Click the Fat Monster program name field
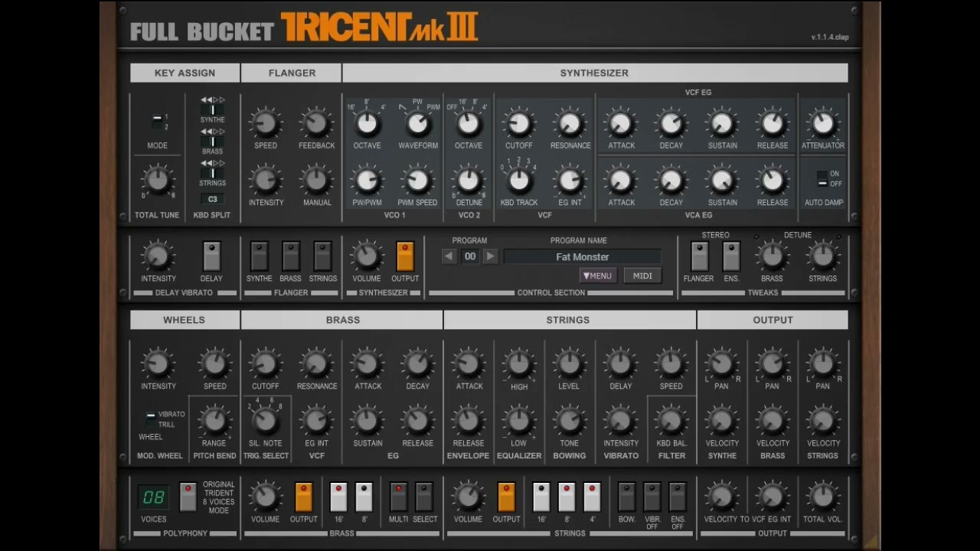The width and height of the screenshot is (980, 551). (x=583, y=257)
